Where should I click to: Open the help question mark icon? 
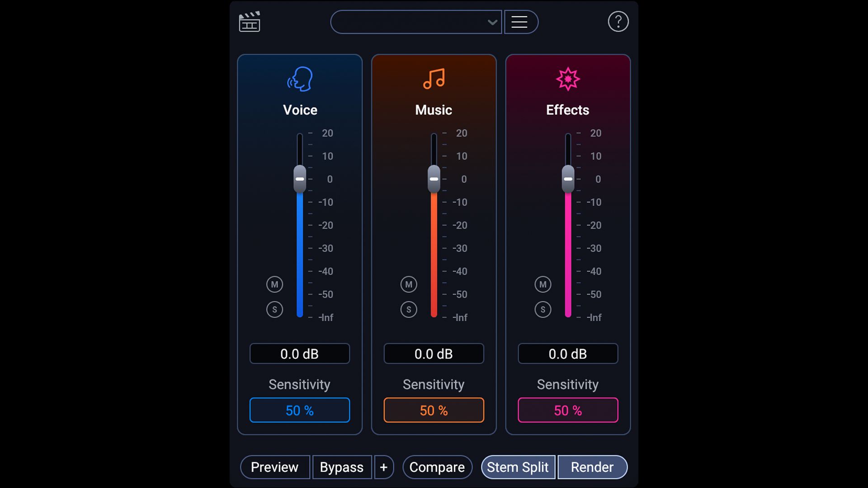(x=618, y=22)
